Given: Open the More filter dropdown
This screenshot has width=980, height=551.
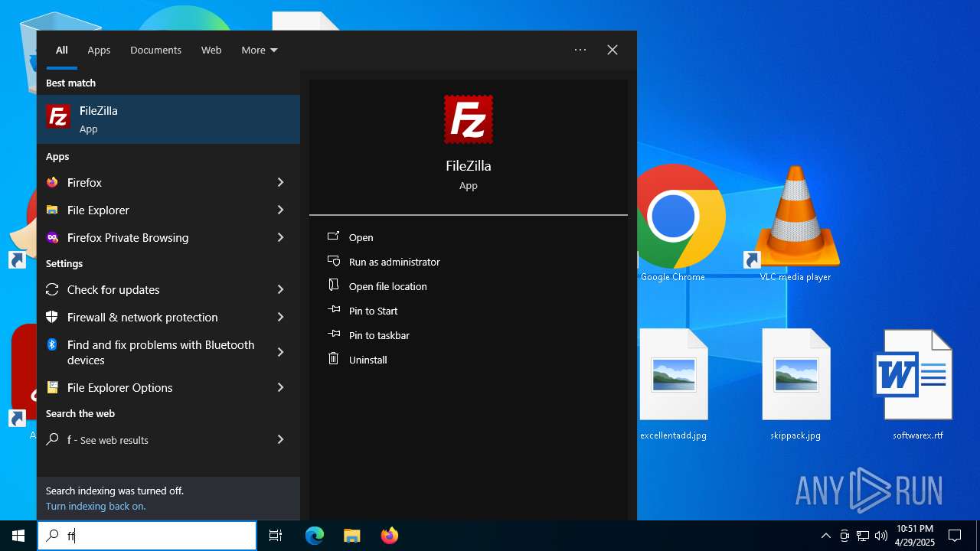Looking at the screenshot, I should 260,50.
